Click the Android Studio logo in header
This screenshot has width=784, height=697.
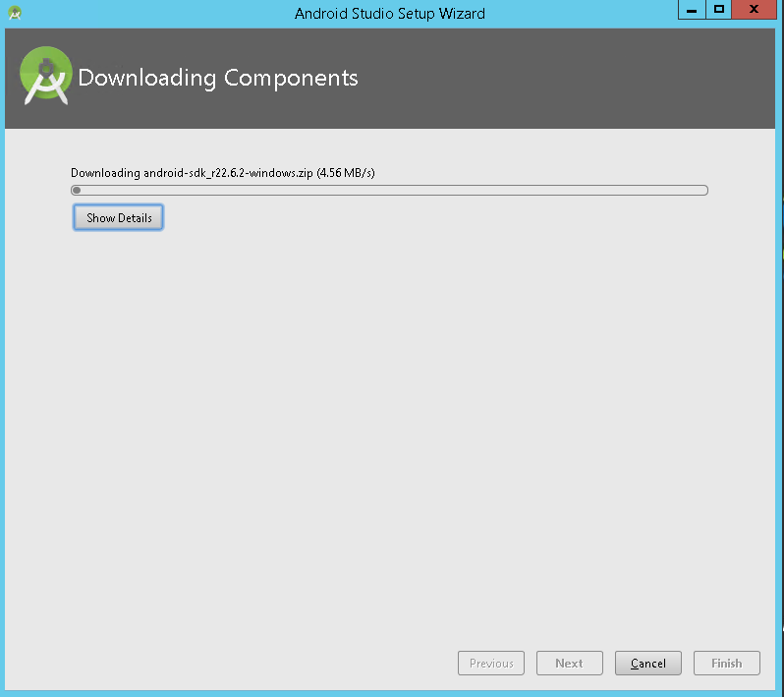[45, 76]
